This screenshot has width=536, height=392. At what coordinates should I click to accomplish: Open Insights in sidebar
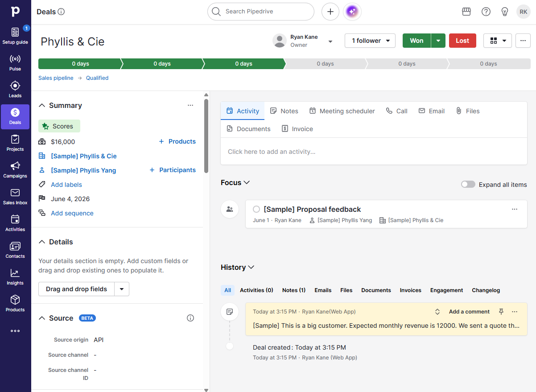(15, 276)
